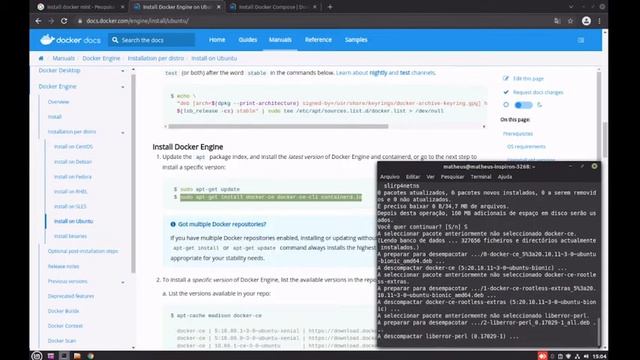Open the terminal Pesquisar menu
The width and height of the screenshot is (640, 360).
[x=452, y=177]
